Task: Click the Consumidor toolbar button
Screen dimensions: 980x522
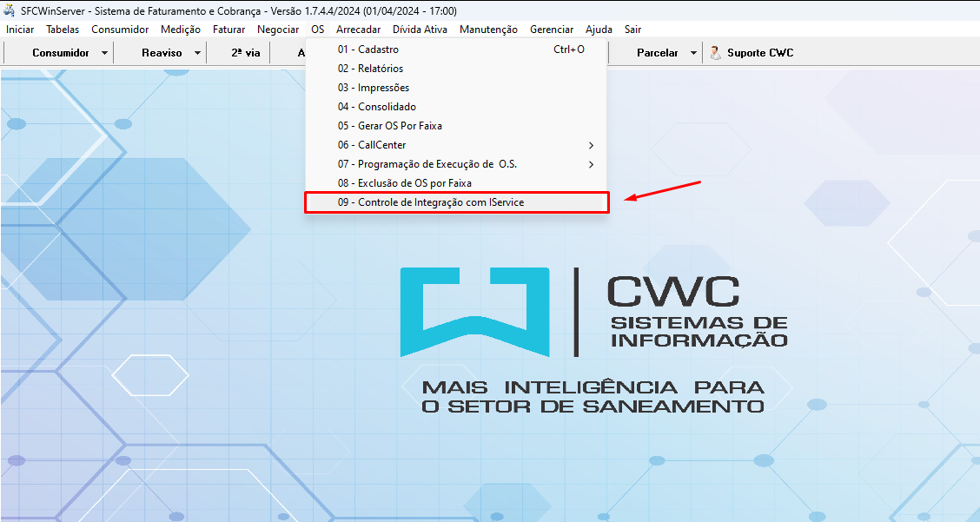Action: pyautogui.click(x=60, y=53)
